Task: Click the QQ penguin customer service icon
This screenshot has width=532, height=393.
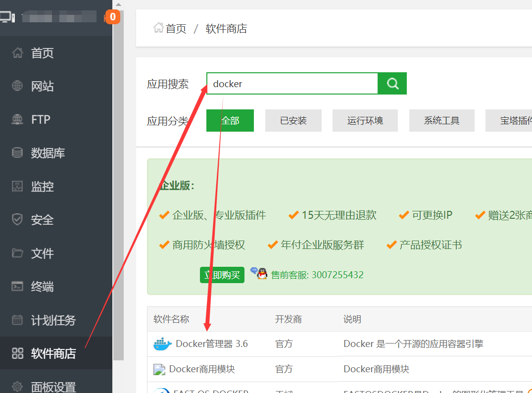Action: (x=259, y=273)
